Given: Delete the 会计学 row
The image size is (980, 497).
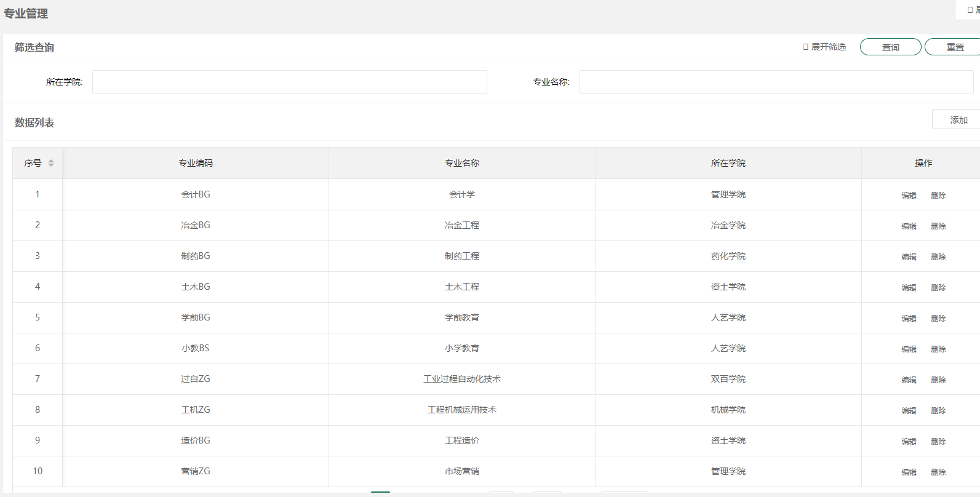Looking at the screenshot, I should click(938, 196).
